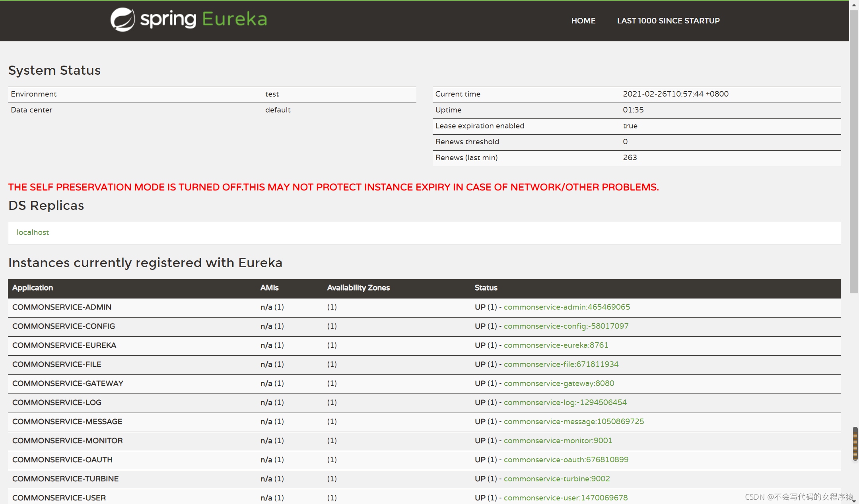Click the localhost replica link

click(x=33, y=233)
